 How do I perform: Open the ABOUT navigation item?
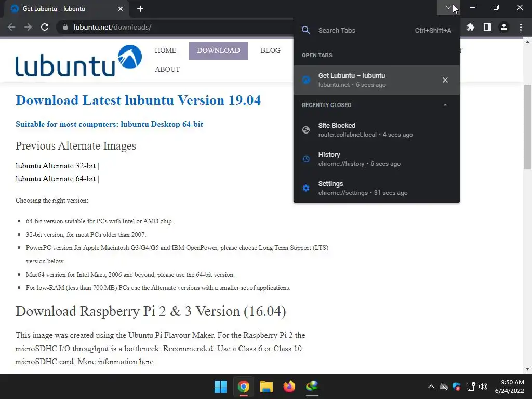(x=167, y=69)
